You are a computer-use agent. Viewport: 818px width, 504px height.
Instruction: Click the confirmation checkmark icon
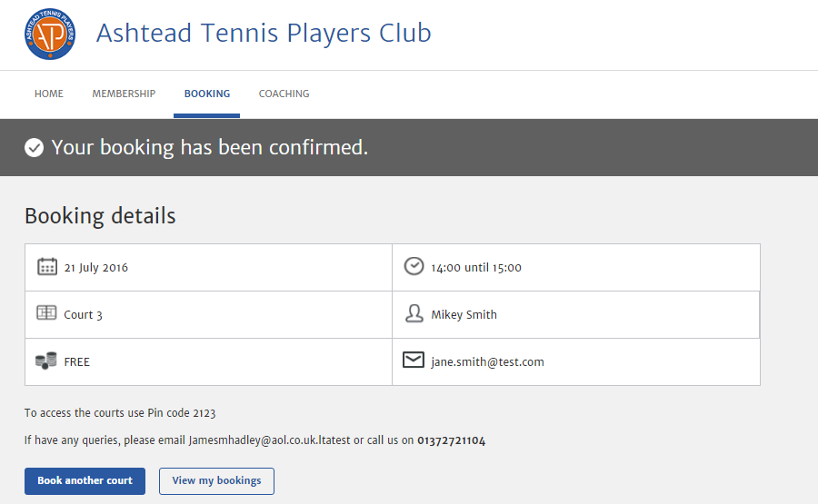34,147
